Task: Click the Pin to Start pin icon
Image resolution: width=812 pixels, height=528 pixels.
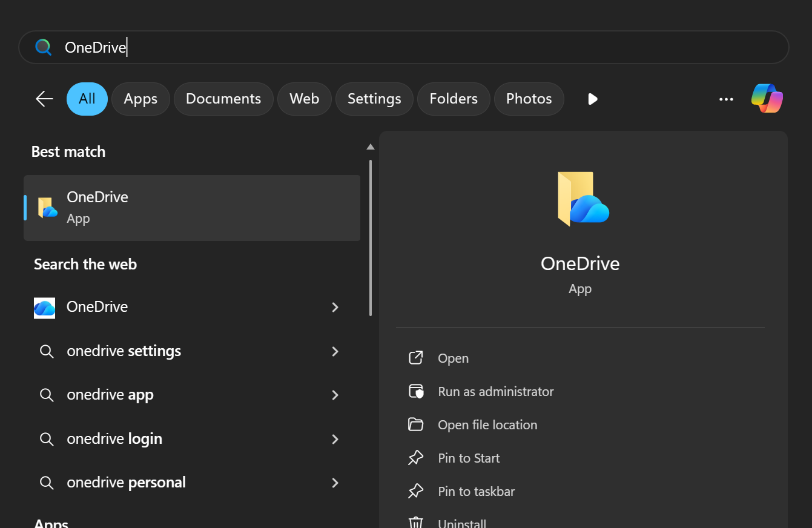Action: click(416, 458)
